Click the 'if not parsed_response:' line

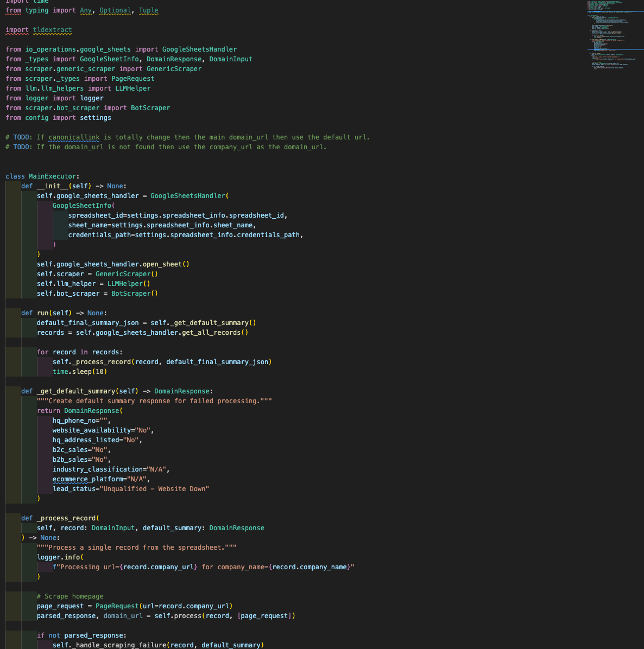point(81,635)
